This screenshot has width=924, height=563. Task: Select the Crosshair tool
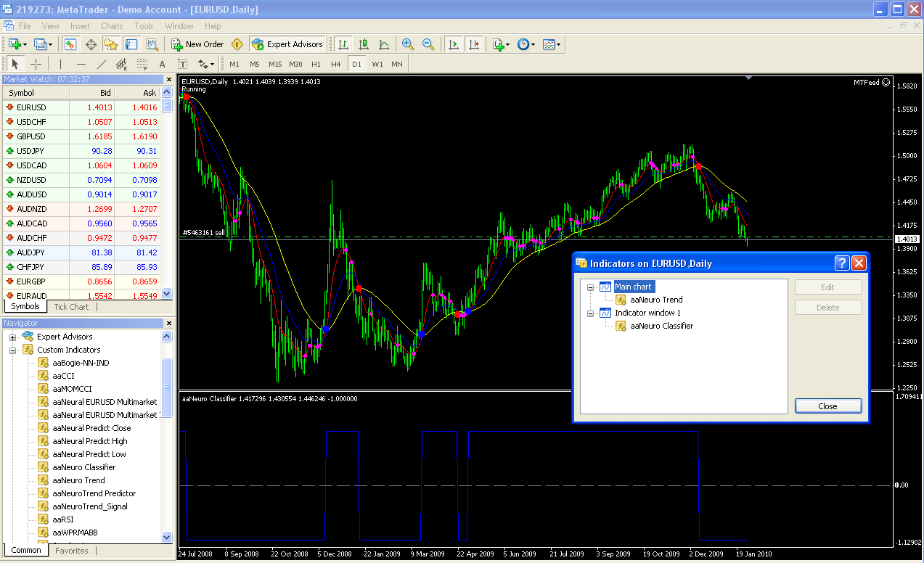click(x=36, y=64)
